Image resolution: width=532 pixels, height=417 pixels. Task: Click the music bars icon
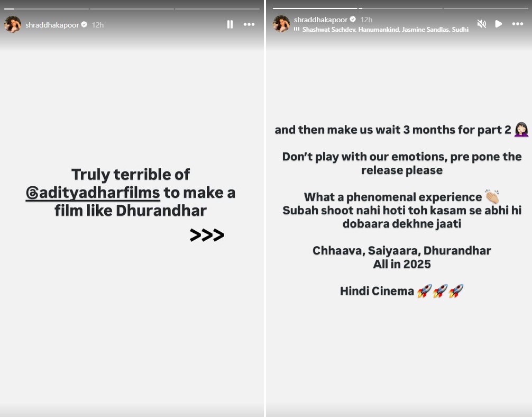tap(297, 29)
